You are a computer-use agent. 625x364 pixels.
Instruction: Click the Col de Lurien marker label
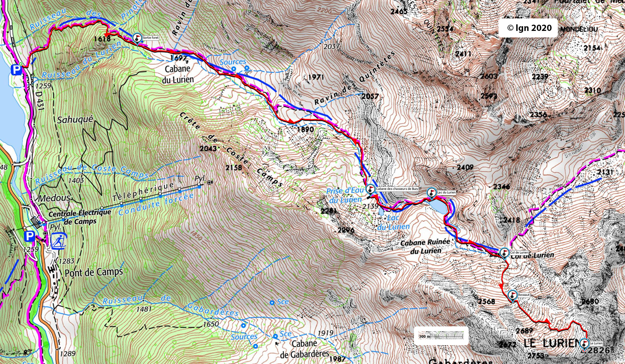point(519,253)
